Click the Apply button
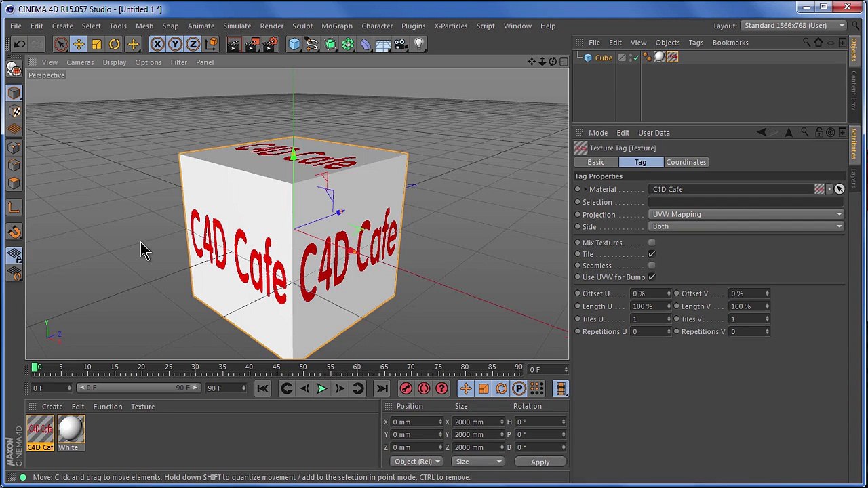Screen dimensions: 868x488 pos(540,462)
